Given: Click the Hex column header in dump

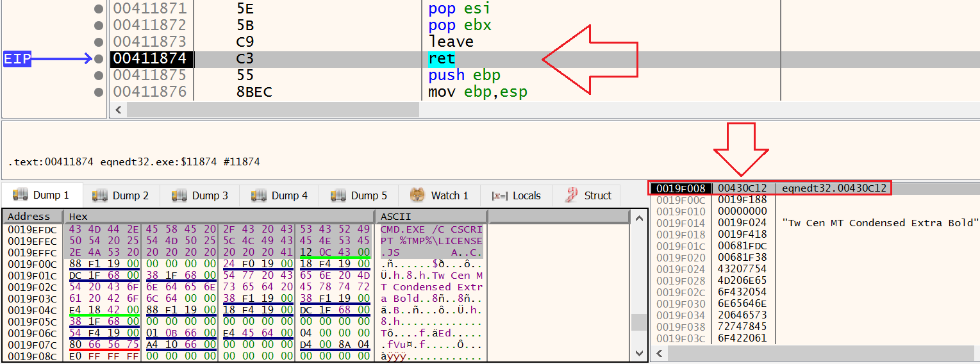Looking at the screenshot, I should click(x=219, y=217).
